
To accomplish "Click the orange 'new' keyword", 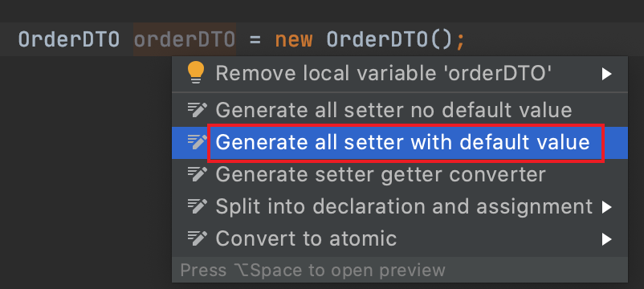I will click(x=294, y=41).
